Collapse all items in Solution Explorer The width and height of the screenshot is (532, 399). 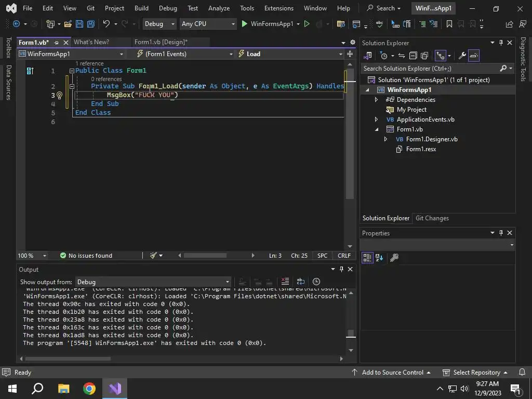413,56
